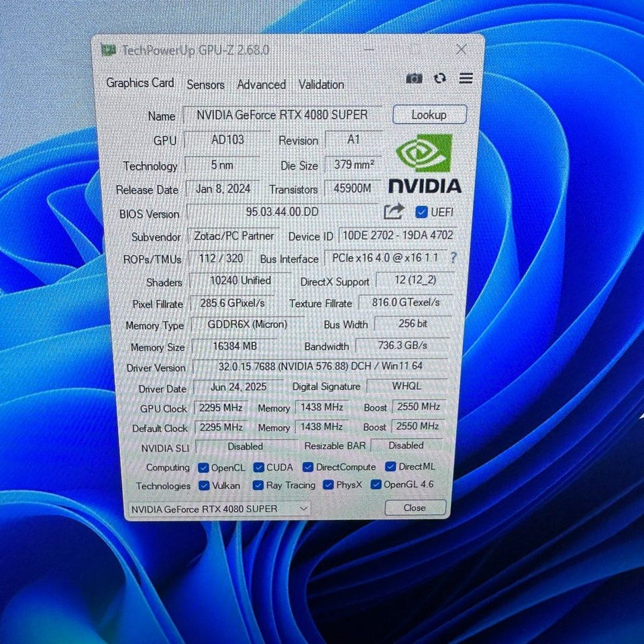The image size is (644, 644).
Task: Click the refresh icon in GPU-Z
Action: [440, 78]
